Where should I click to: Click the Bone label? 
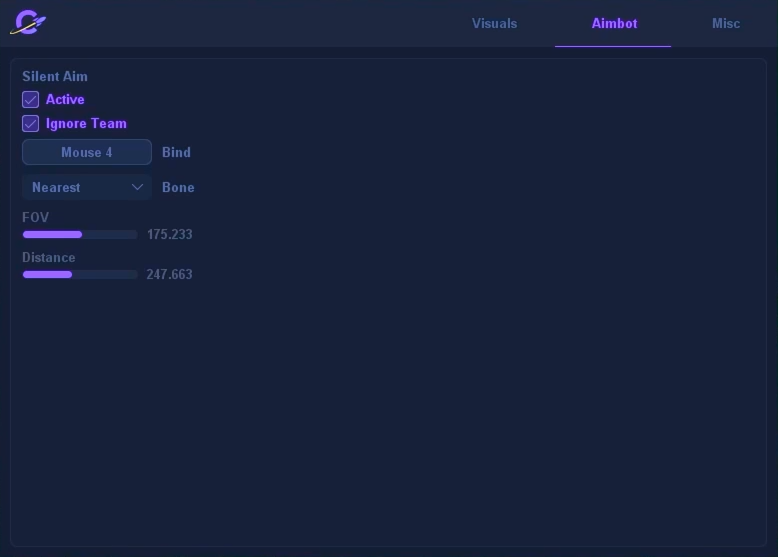tap(178, 187)
